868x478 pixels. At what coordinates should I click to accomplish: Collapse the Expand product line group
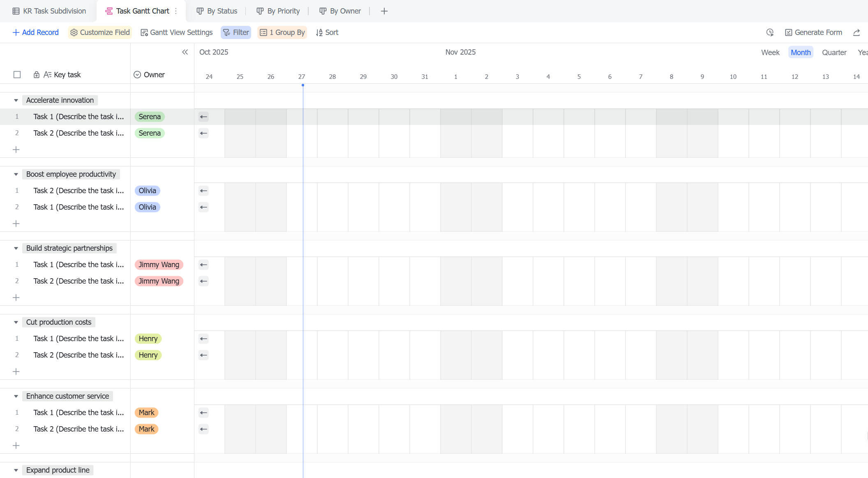pos(16,470)
